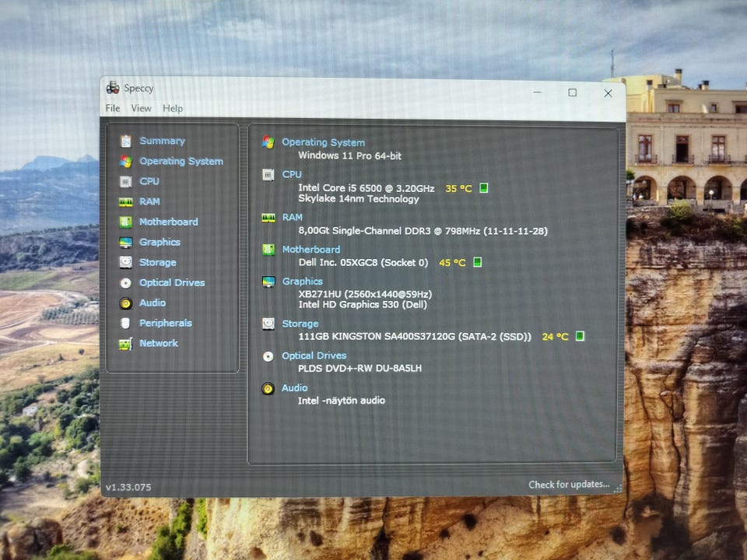Image resolution: width=747 pixels, height=560 pixels.
Task: Click the Audio speaker icon in summary pane
Action: pos(268,389)
